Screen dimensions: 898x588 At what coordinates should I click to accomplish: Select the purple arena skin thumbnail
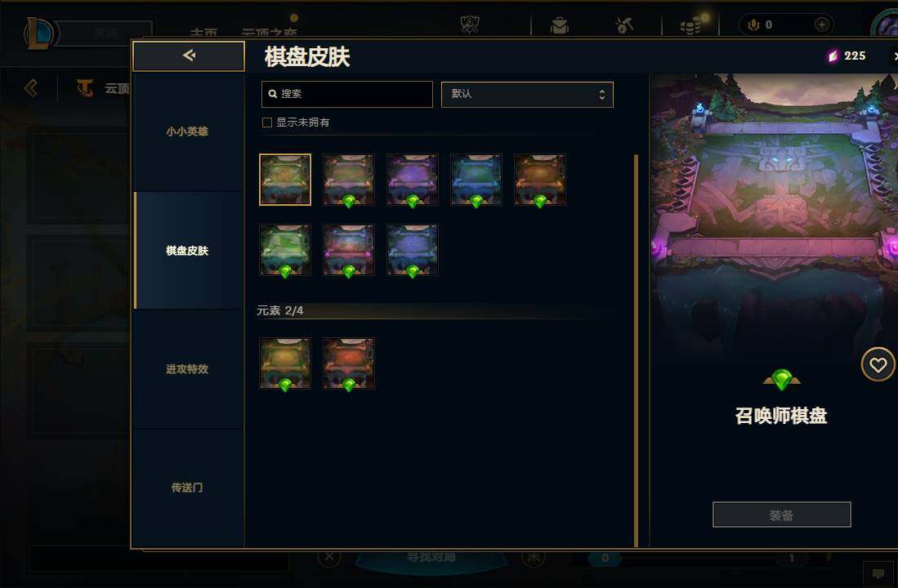point(412,180)
